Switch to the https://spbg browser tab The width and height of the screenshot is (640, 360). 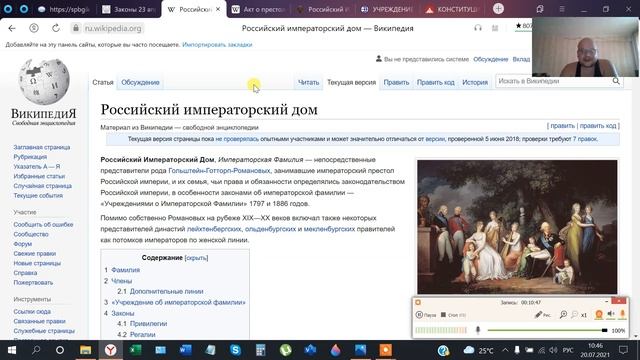click(x=64, y=9)
